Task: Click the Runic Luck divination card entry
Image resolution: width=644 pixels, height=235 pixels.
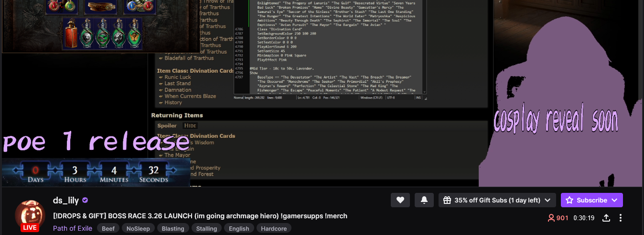Action: point(178,77)
